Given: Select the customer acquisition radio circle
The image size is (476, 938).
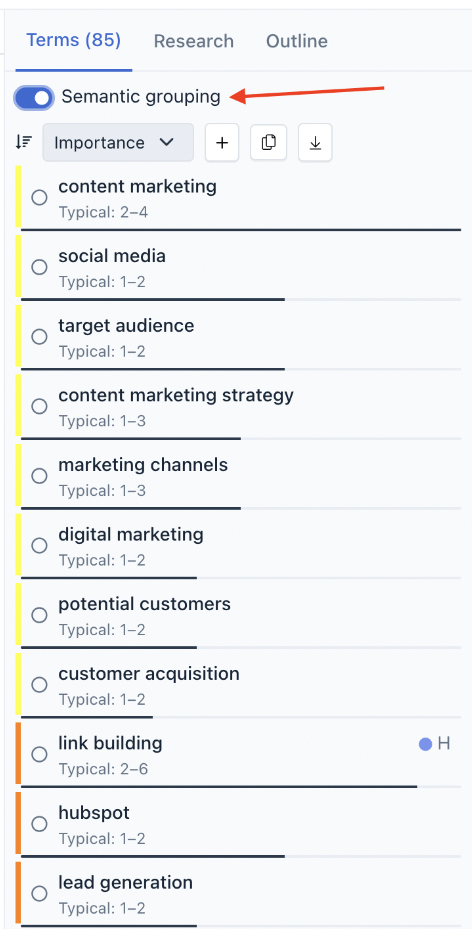Looking at the screenshot, I should coord(39,684).
